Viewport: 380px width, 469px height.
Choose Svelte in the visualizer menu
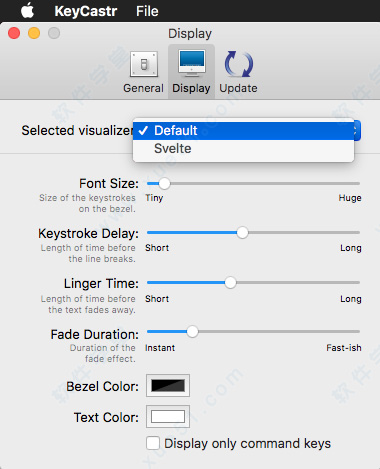[x=243, y=149]
